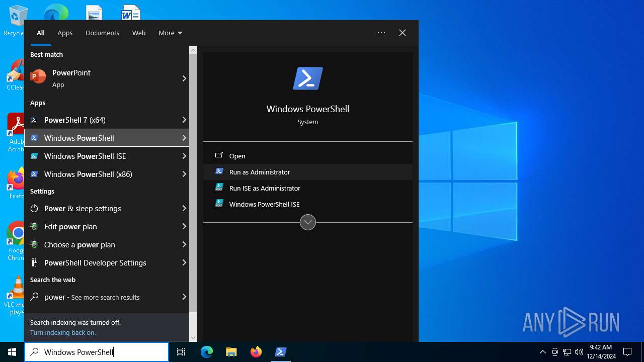Click Windows PowerShell ISE result icon
Image resolution: width=644 pixels, height=362 pixels.
point(34,156)
